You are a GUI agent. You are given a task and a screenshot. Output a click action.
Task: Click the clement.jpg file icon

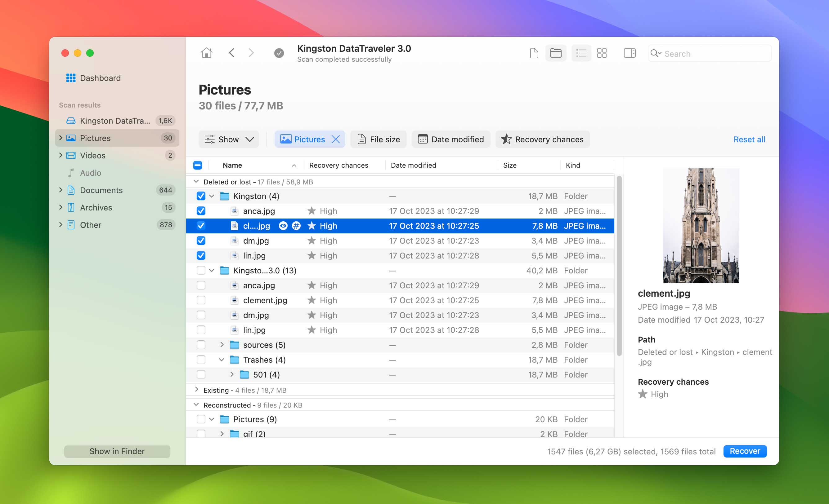(x=235, y=300)
